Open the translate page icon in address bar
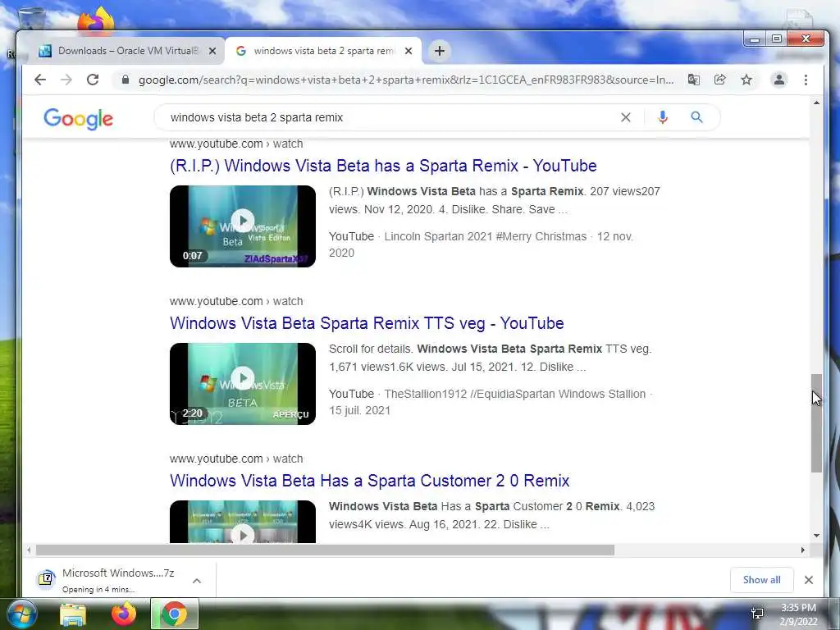The width and height of the screenshot is (840, 630). point(694,80)
